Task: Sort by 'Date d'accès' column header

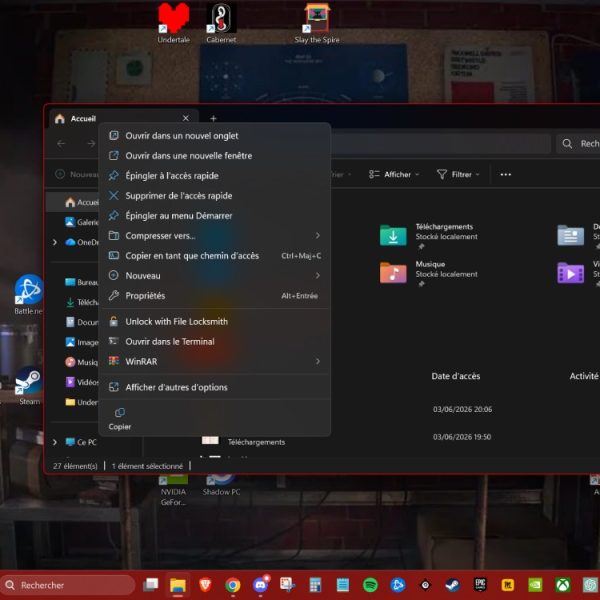Action: pos(455,376)
